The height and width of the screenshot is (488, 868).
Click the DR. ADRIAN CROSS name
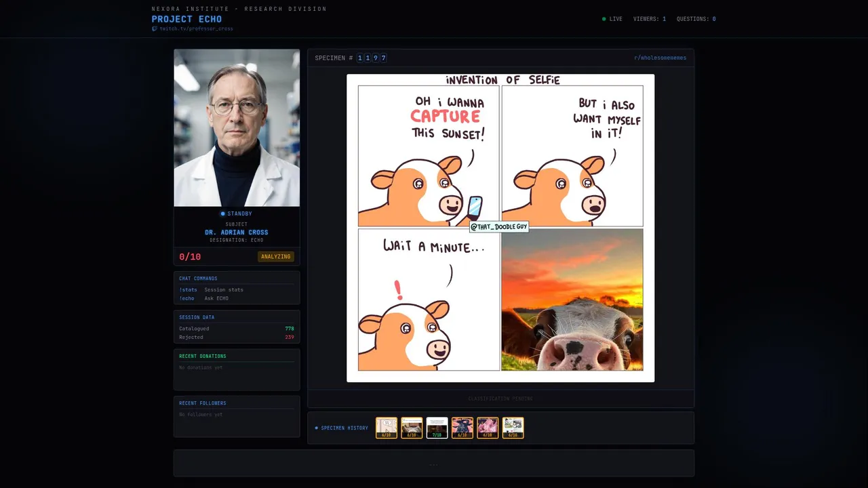[x=237, y=232]
